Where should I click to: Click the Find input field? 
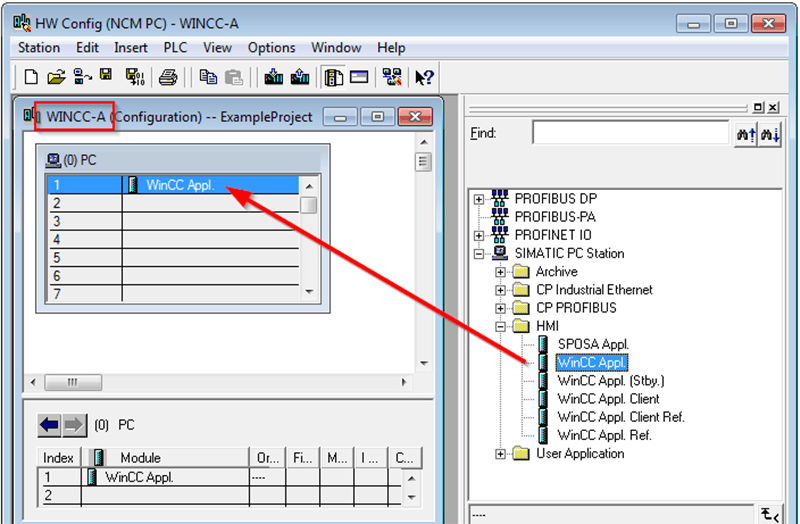tap(631, 133)
